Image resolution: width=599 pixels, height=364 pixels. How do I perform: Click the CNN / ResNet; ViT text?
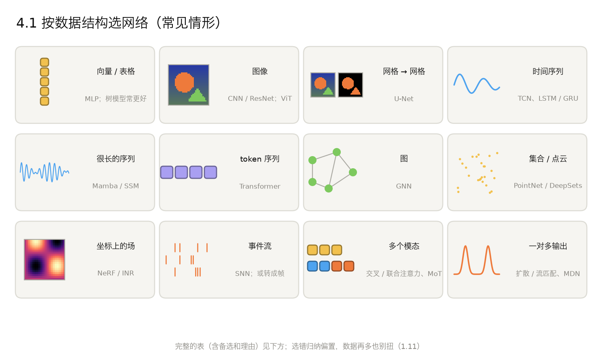(260, 99)
